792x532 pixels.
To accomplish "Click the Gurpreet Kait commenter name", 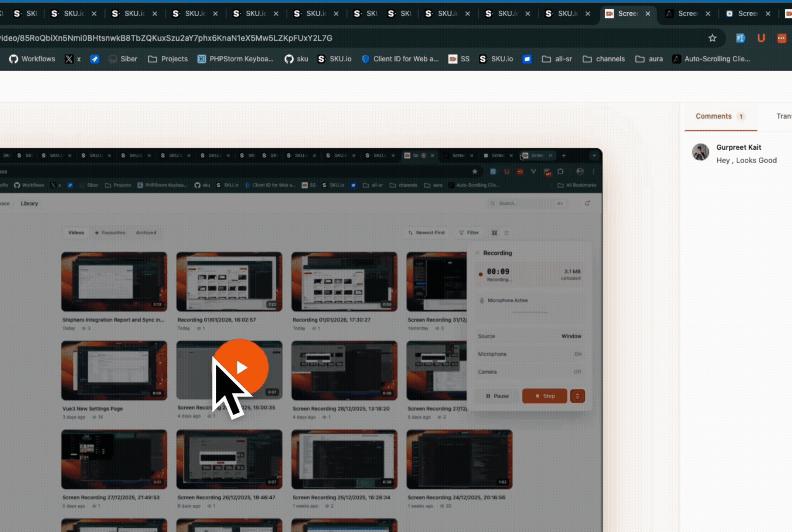I will 738,147.
